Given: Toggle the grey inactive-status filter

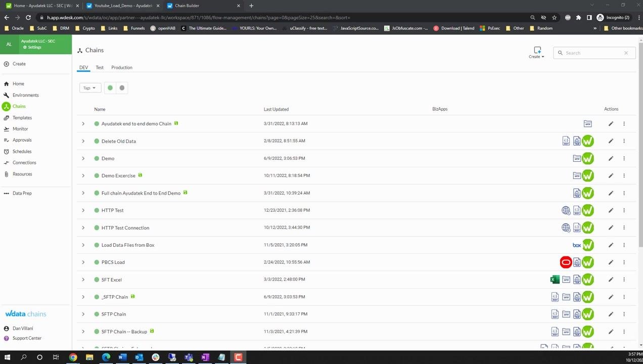Looking at the screenshot, I should coord(122,88).
